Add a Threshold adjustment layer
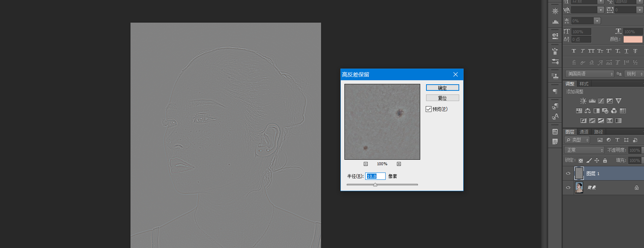 [601, 121]
